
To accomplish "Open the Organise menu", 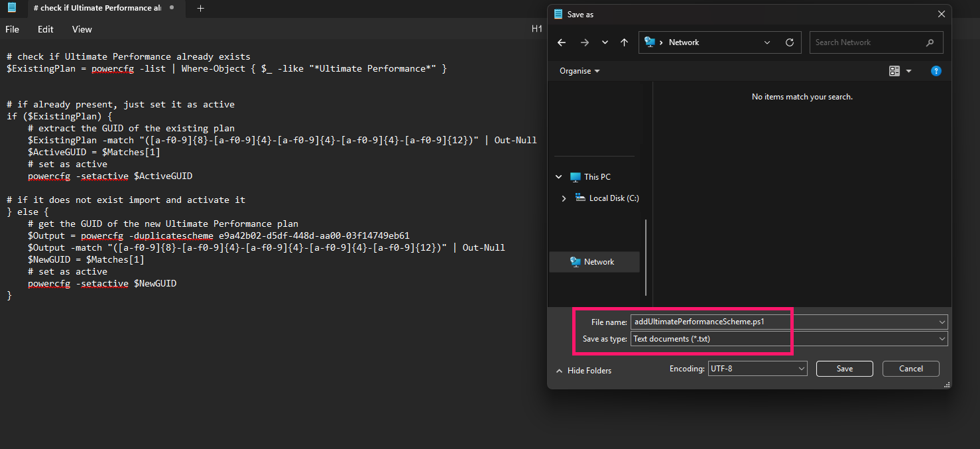I will (580, 71).
